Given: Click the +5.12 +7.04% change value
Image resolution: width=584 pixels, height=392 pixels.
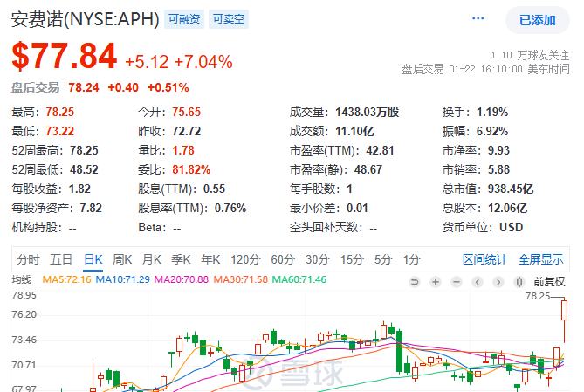Looking at the screenshot, I should point(179,62).
